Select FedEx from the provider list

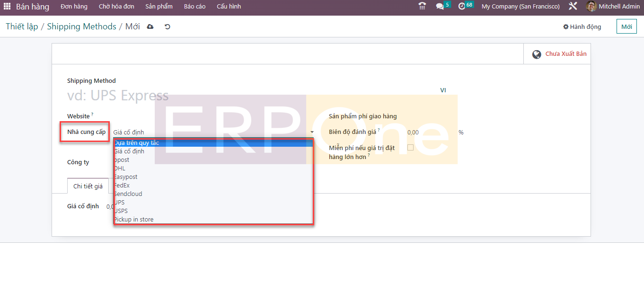tap(122, 186)
